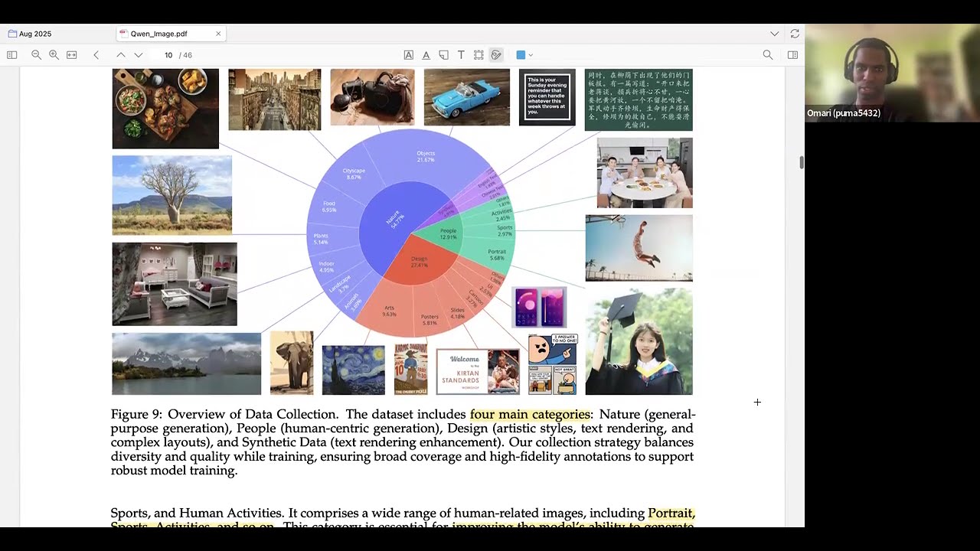Click the pink living room image
The image size is (980, 551).
pyautogui.click(x=175, y=284)
